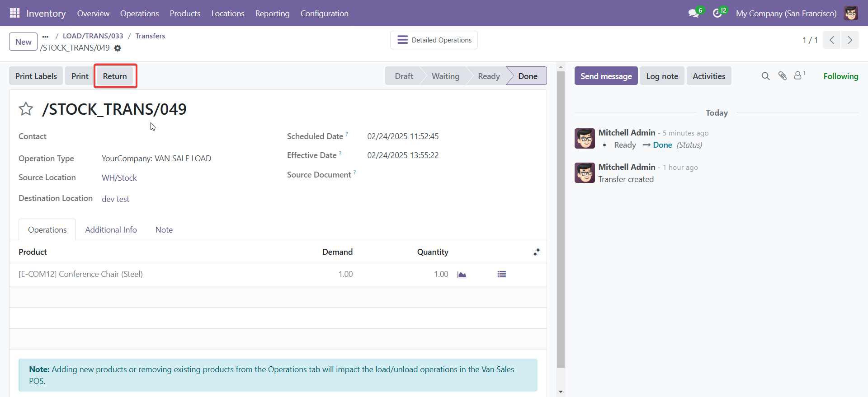868x397 pixels.
Task: Open column options adjust icon
Action: coord(536,252)
